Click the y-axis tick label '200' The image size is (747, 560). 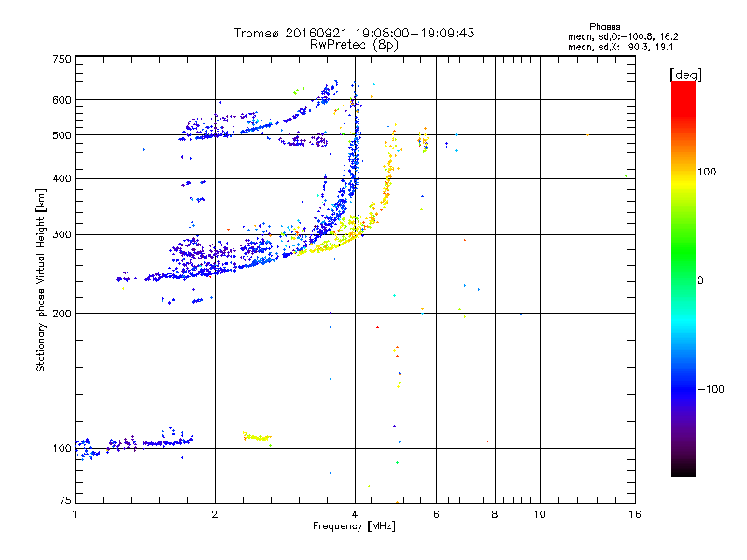pos(62,314)
